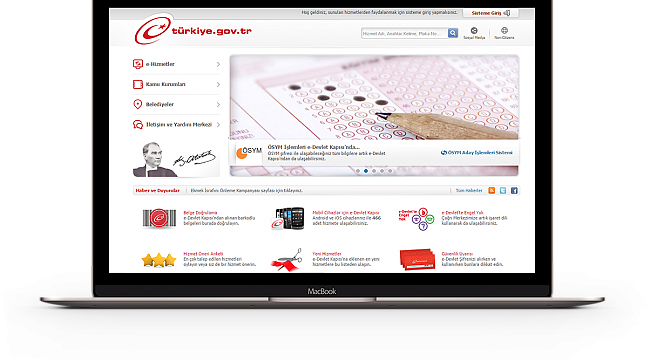Click the red password envelopes icon
Screen dimensions: 650x360
coord(417,259)
